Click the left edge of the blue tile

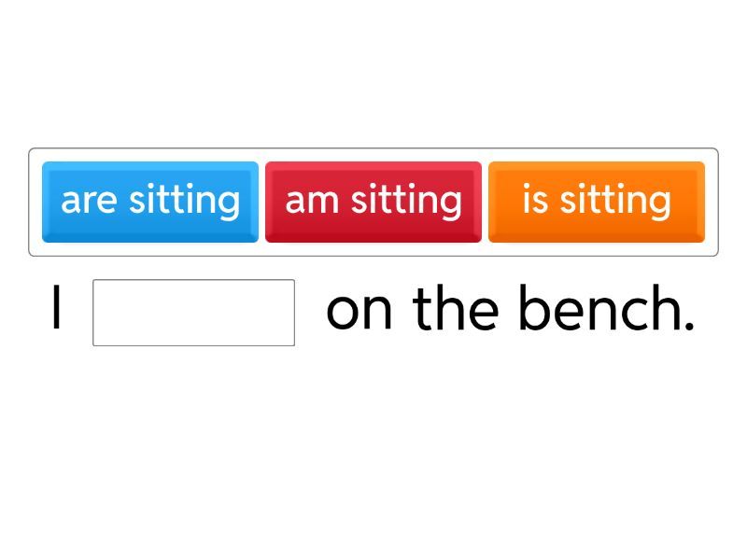(x=47, y=202)
